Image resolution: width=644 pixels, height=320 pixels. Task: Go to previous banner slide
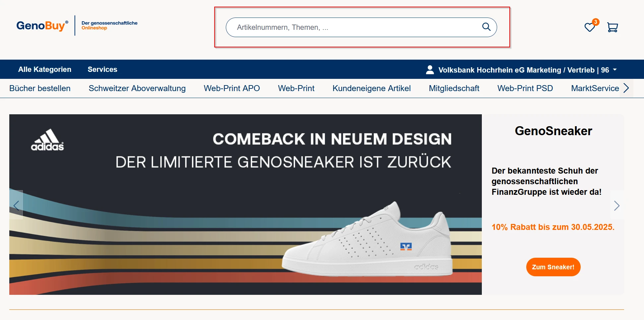click(16, 205)
